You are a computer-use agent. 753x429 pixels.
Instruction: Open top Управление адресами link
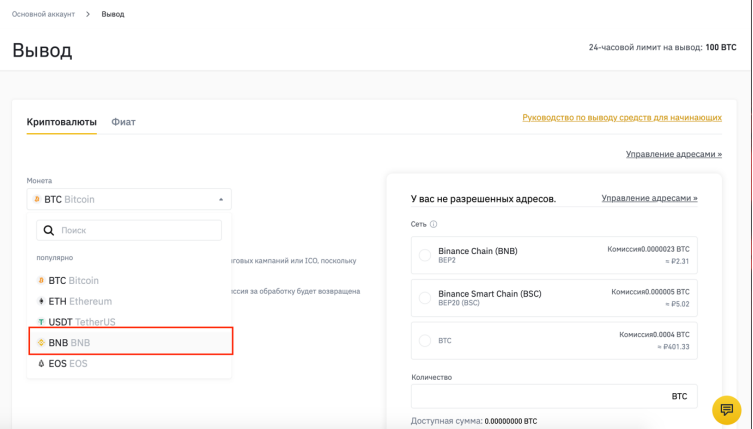point(674,154)
